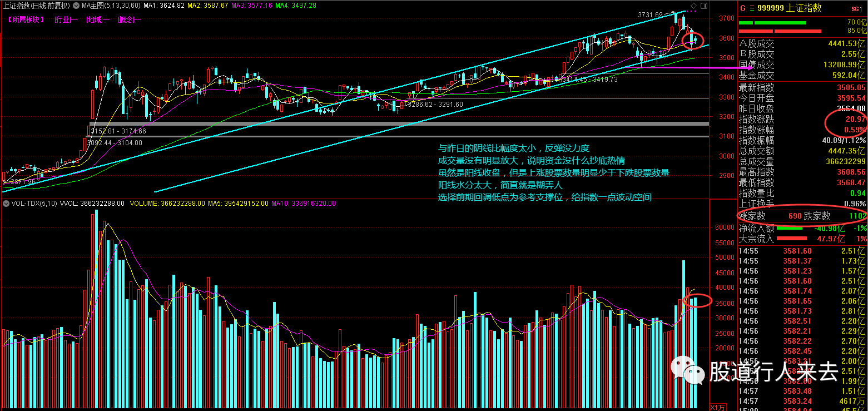
Task: Click the 昨日收盘 row
Action: (x=802, y=108)
